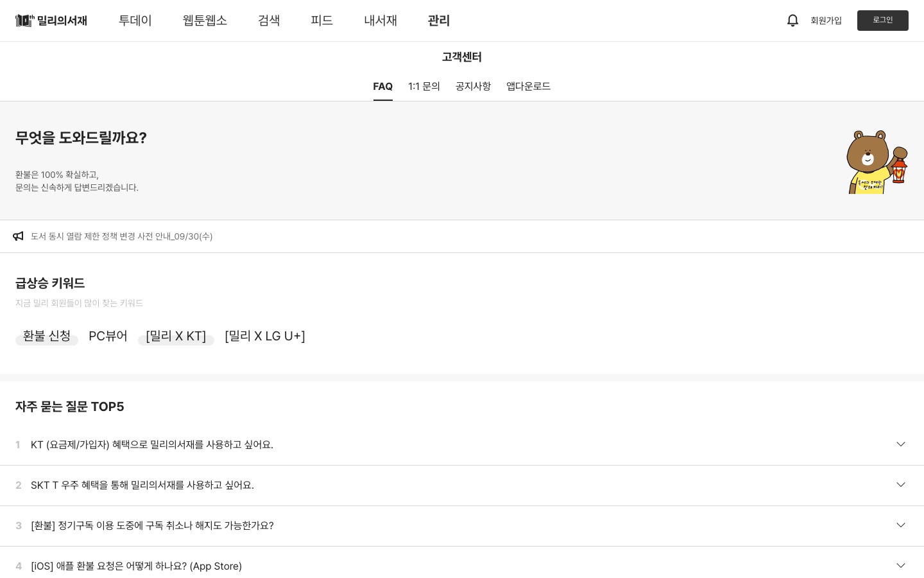Viewport: 924px width, 578px height.
Task: Click the 로그인 button
Action: (x=883, y=21)
